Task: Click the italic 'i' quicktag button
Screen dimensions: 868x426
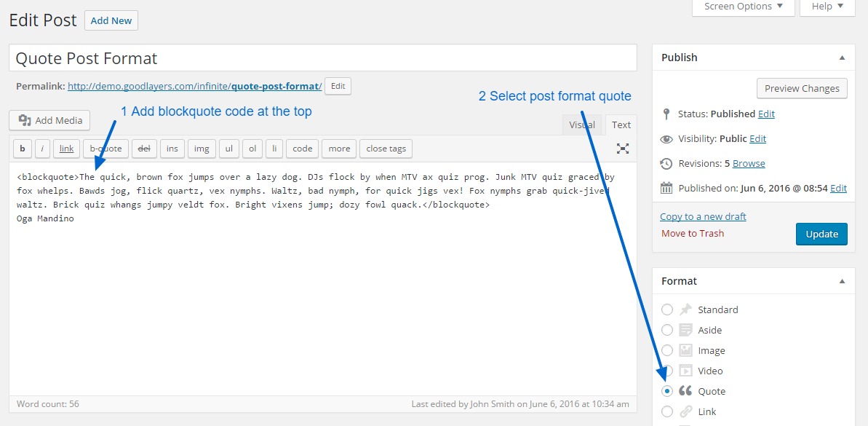Action: (x=43, y=149)
